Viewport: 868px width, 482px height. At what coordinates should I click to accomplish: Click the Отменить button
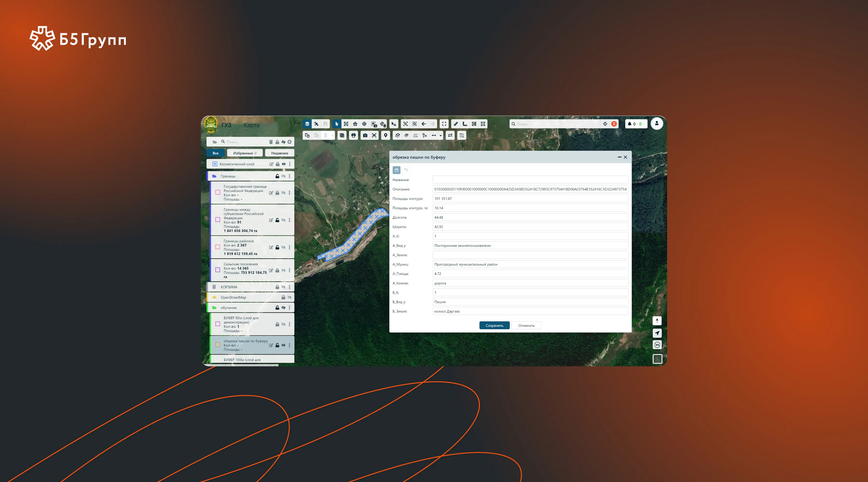[526, 326]
